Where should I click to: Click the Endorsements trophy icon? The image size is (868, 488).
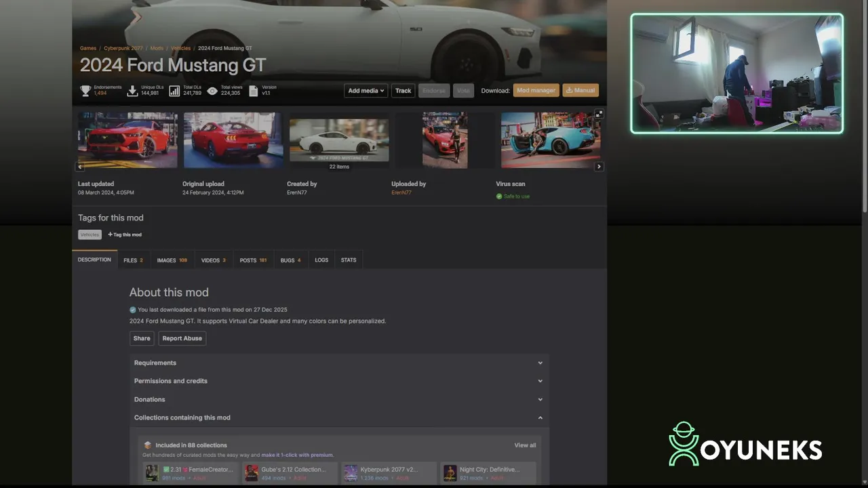pyautogui.click(x=85, y=90)
